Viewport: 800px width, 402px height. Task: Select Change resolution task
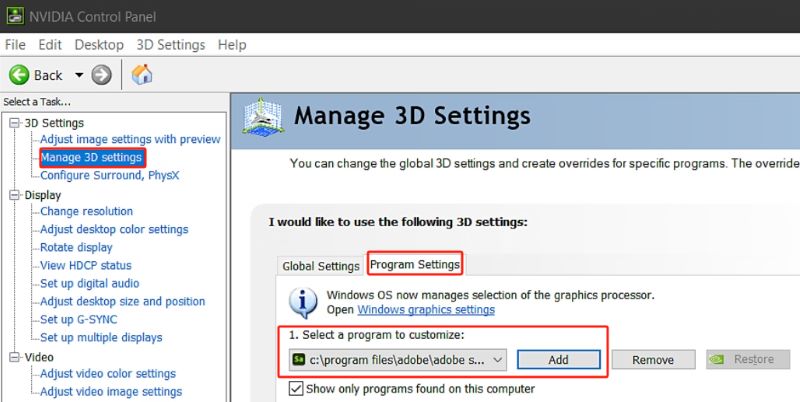pos(86,211)
